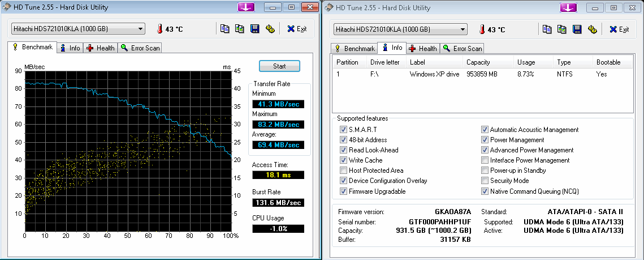644x260 pixels.
Task: Enable the Power-up in Standby checkbox
Action: 485,171
